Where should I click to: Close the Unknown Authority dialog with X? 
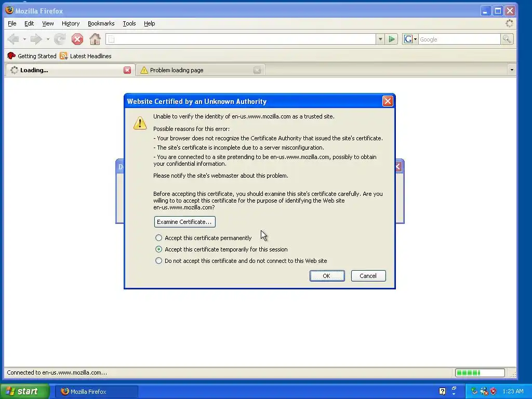coord(388,101)
